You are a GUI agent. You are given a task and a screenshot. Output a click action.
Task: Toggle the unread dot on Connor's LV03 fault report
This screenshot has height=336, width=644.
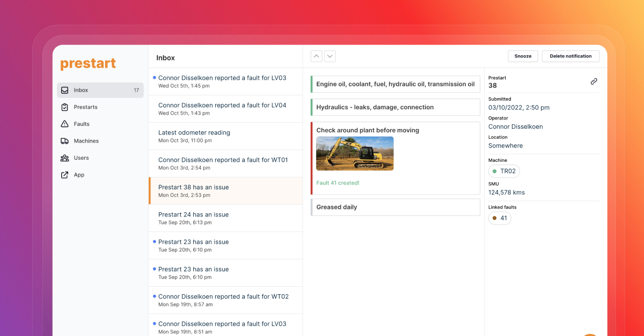pyautogui.click(x=154, y=77)
